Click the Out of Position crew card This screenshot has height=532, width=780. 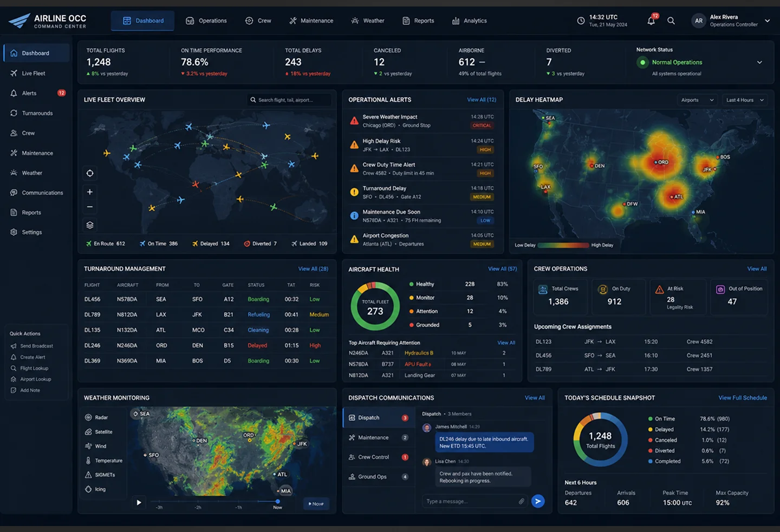pos(739,297)
